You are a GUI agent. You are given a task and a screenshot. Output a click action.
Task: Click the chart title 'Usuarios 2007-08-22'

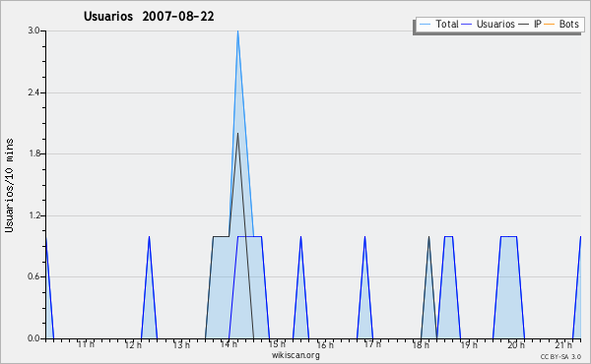(149, 17)
